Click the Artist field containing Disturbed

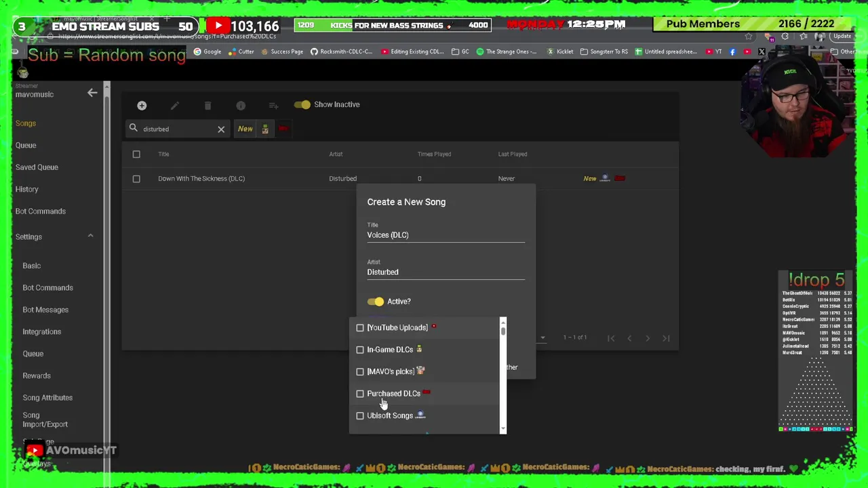[x=446, y=272]
